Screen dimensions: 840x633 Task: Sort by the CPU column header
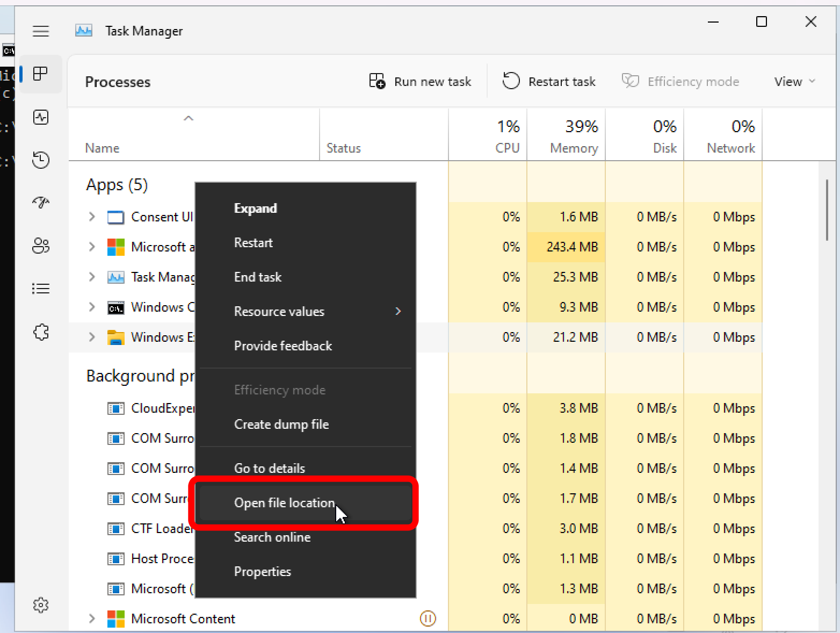coord(488,135)
